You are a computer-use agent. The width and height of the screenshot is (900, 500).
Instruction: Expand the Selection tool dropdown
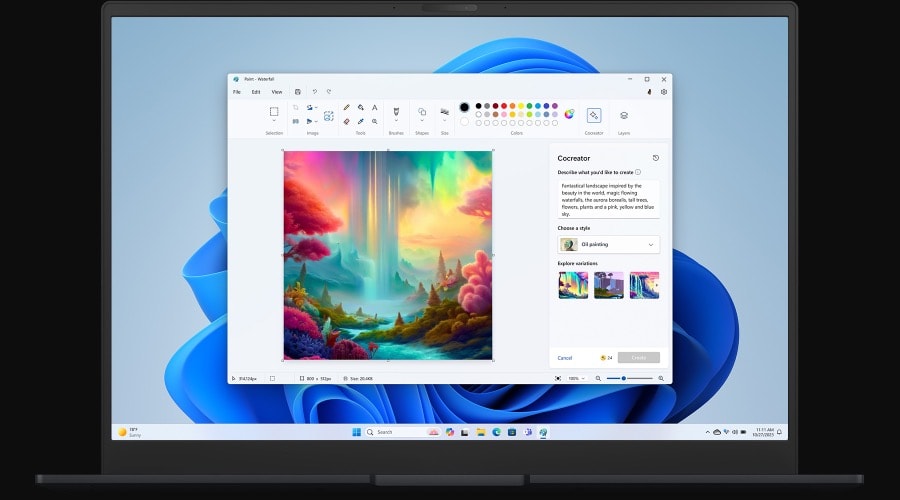pyautogui.click(x=274, y=122)
